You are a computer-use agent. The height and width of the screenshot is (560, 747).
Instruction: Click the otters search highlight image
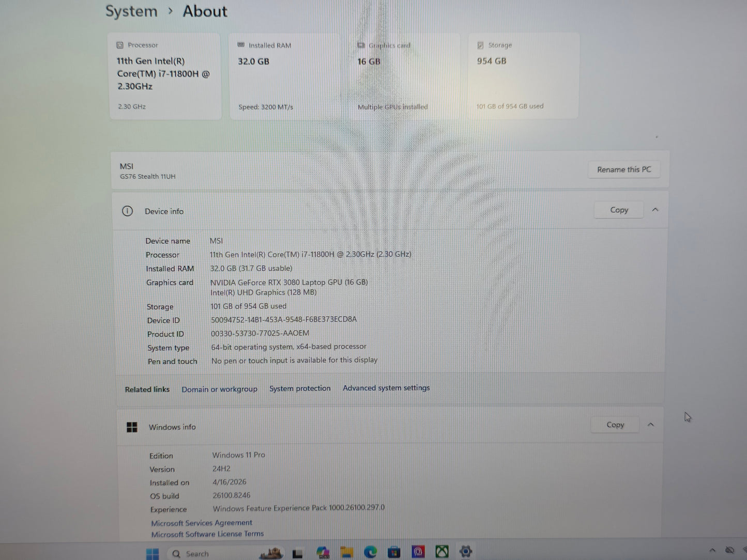pos(272,553)
